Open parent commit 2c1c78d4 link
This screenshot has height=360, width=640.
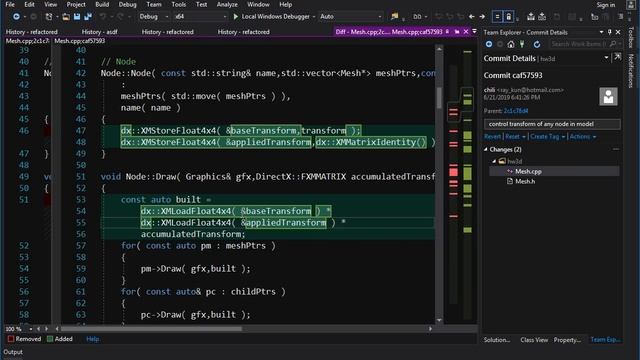click(x=516, y=111)
